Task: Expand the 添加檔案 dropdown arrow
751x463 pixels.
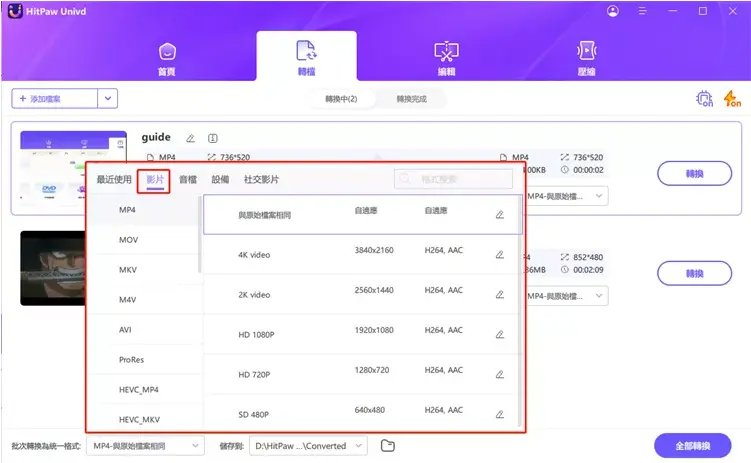Action: coord(108,98)
